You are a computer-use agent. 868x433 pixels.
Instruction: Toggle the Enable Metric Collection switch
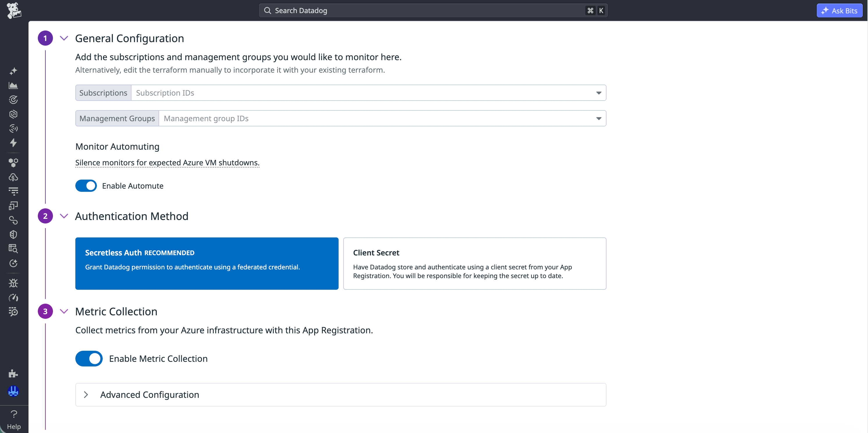click(x=89, y=359)
